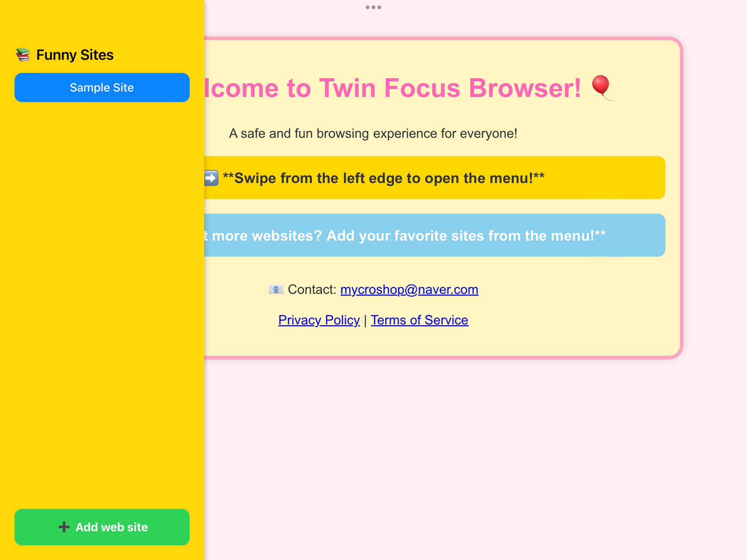Image resolution: width=747 pixels, height=560 pixels.
Task: Open the Sample Site entry
Action: pos(102,87)
